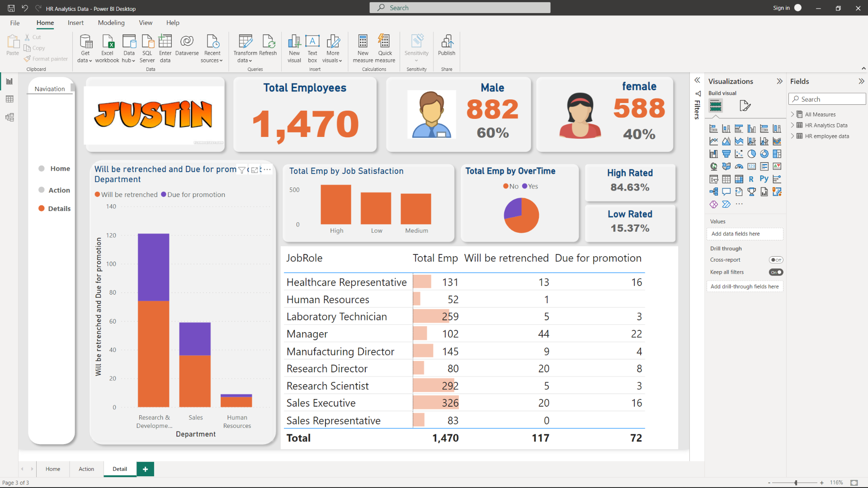The height and width of the screenshot is (488, 868).
Task: Click the zoom slider handle
Action: [x=796, y=483]
